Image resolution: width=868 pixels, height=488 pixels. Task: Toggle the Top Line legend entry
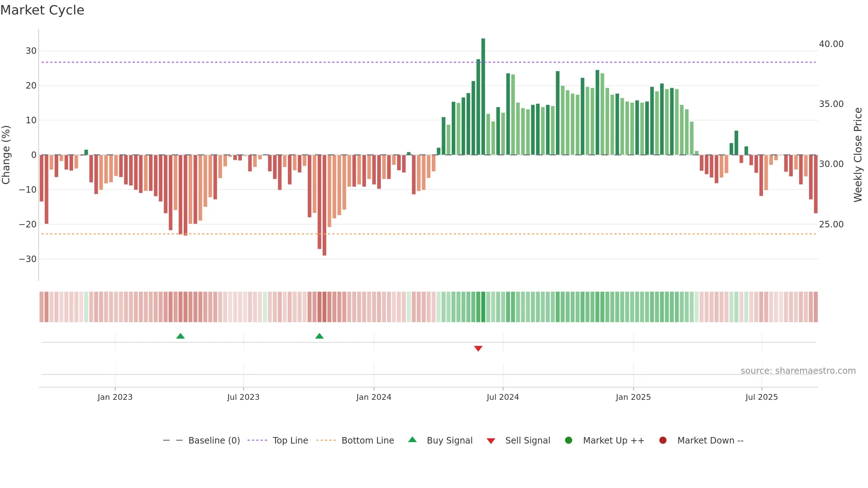(278, 440)
